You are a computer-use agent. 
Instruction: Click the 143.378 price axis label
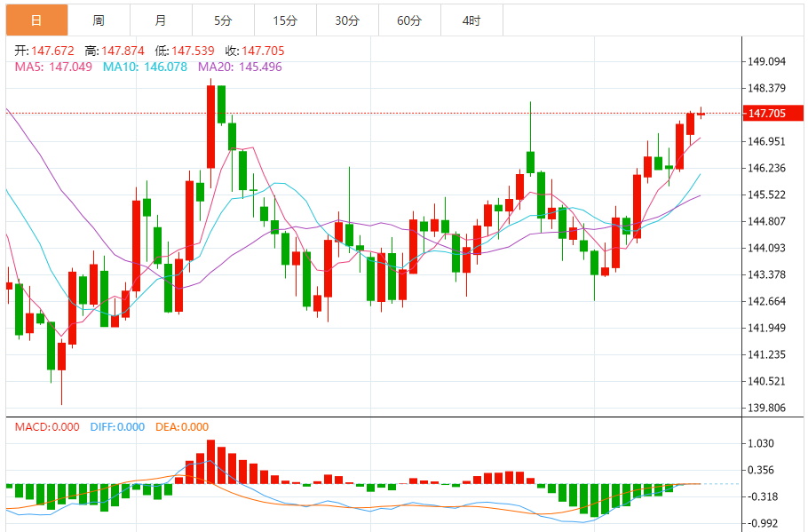pyautogui.click(x=767, y=274)
